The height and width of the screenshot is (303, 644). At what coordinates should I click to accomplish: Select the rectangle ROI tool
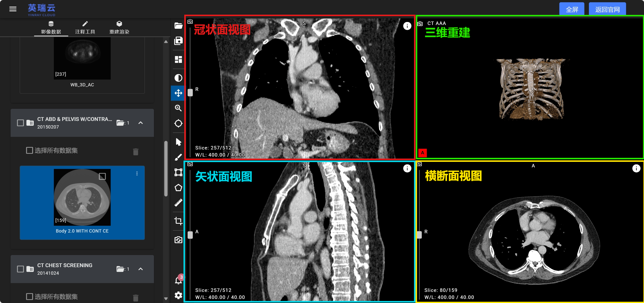pos(178,172)
